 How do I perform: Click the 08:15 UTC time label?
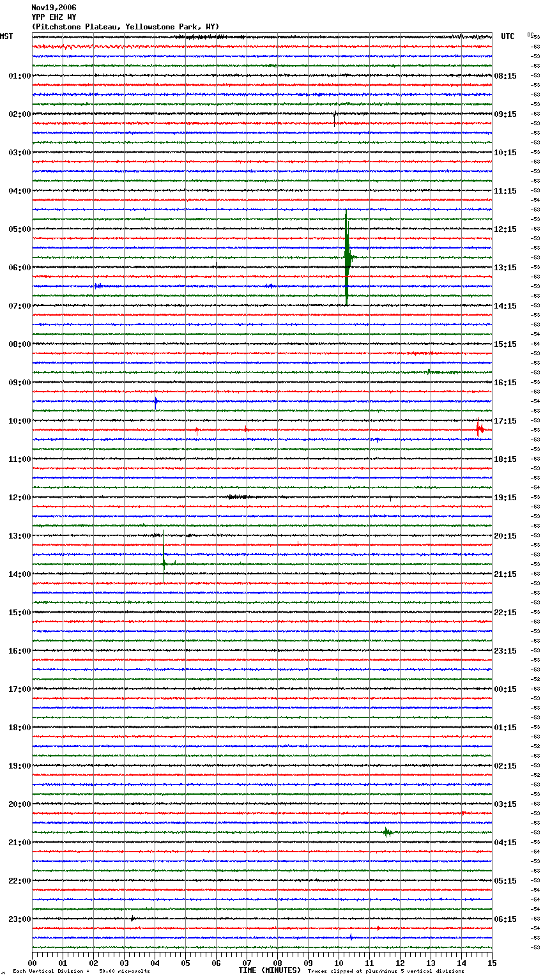pyautogui.click(x=505, y=76)
